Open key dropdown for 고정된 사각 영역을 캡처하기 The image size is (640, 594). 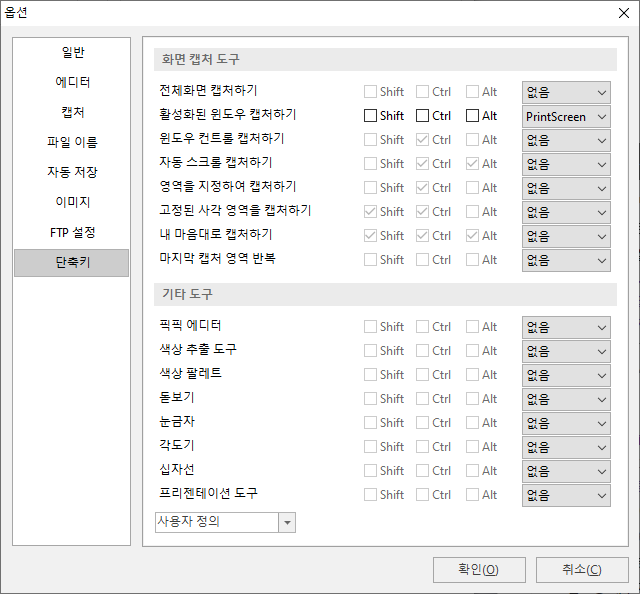(x=566, y=213)
